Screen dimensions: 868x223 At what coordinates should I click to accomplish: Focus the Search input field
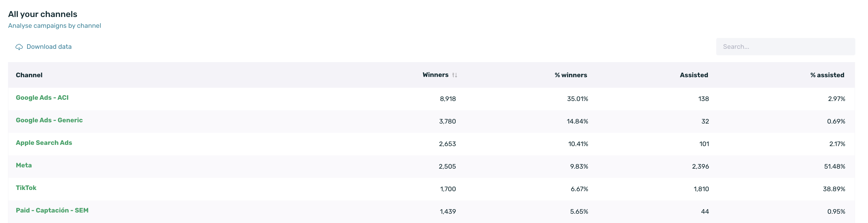(x=785, y=47)
